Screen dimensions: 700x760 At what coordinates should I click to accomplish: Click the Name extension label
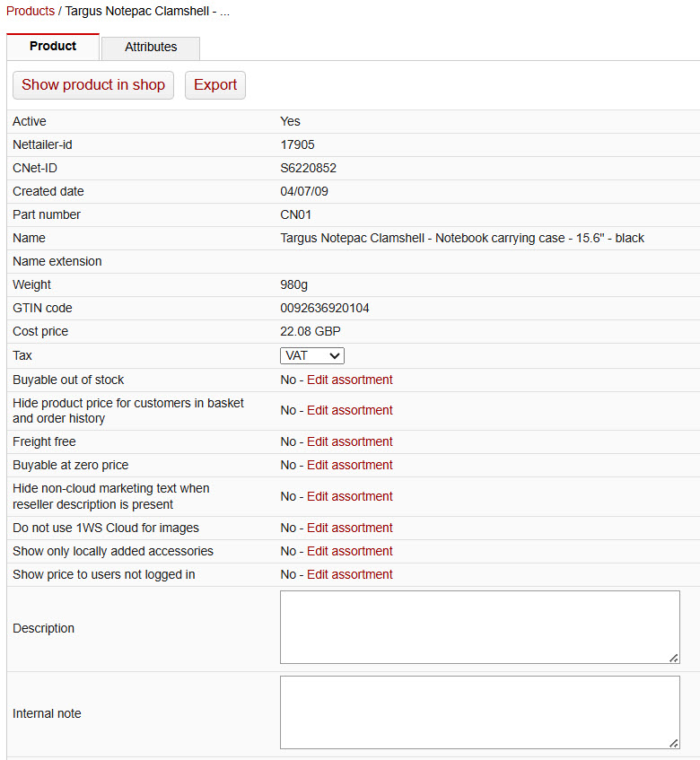(57, 261)
